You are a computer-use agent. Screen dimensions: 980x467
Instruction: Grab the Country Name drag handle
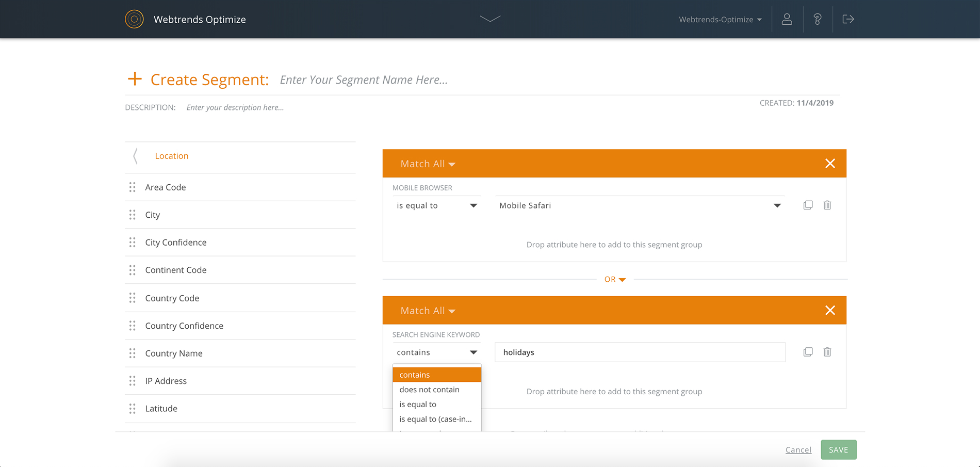[x=133, y=353]
